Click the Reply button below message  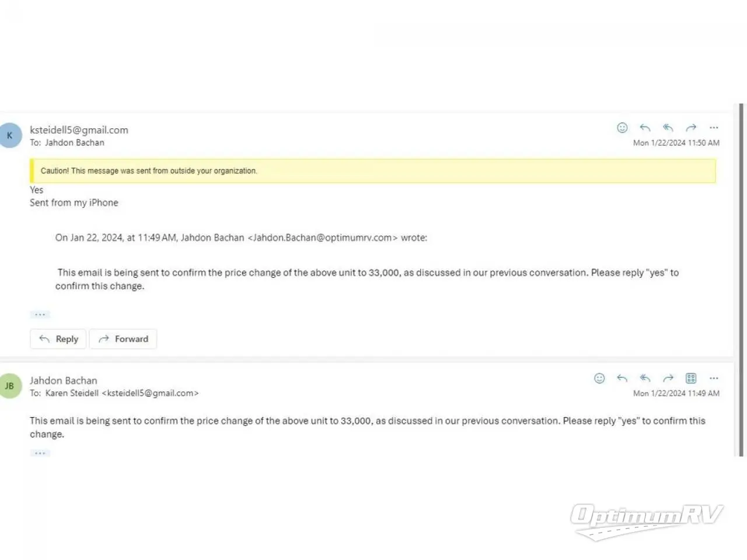(x=58, y=339)
